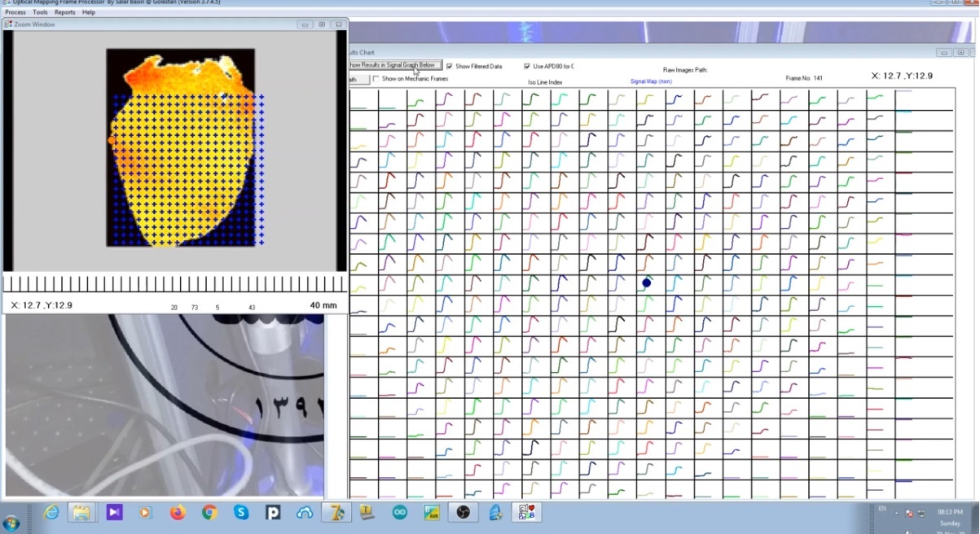Open File Explorer folder icon in taskbar

(81, 512)
